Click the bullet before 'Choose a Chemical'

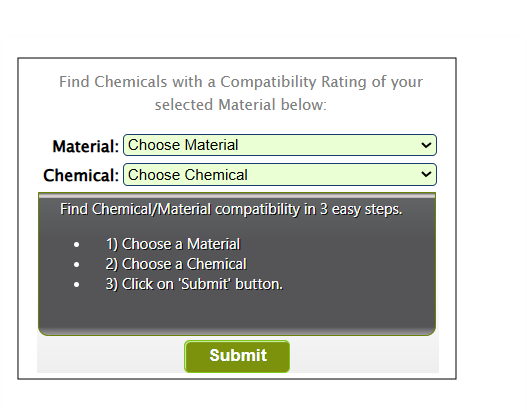pos(77,265)
